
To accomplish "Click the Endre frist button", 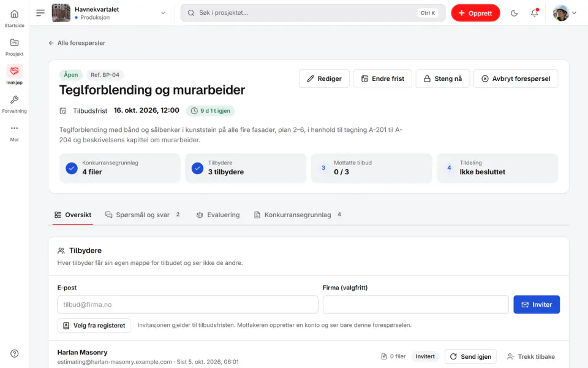I will (382, 79).
